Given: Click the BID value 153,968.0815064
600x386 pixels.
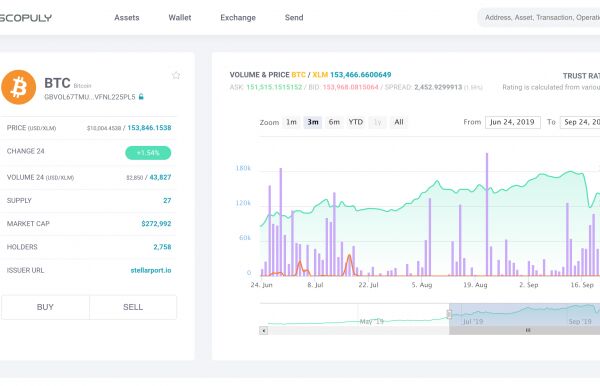Looking at the screenshot, I should click(x=351, y=87).
